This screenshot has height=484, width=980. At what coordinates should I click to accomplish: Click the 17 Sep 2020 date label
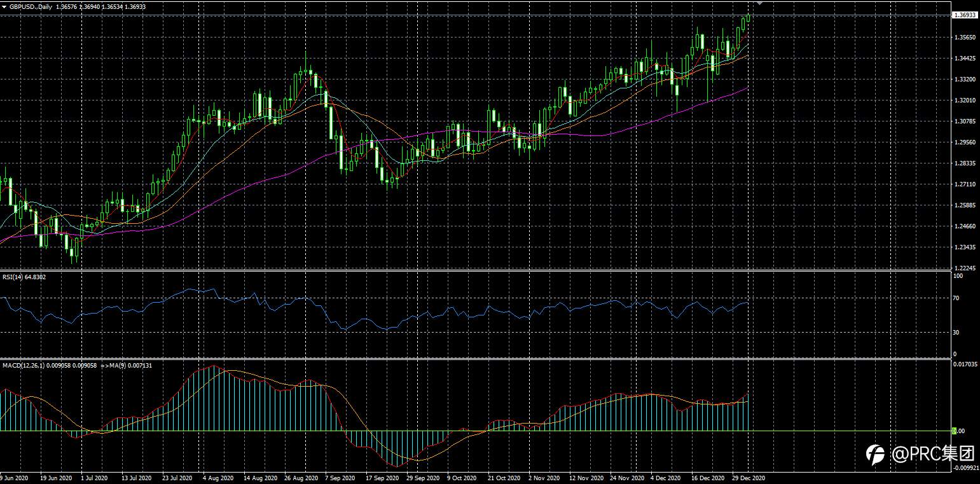pos(382,478)
